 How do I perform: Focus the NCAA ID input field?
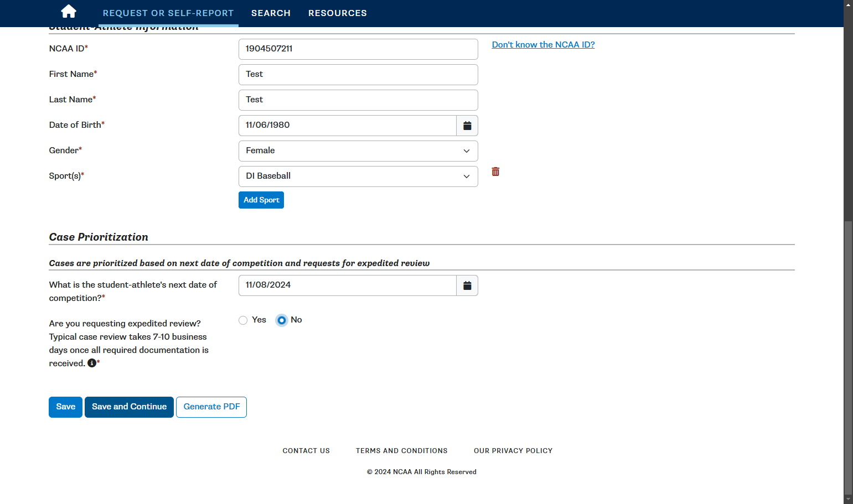(358, 49)
